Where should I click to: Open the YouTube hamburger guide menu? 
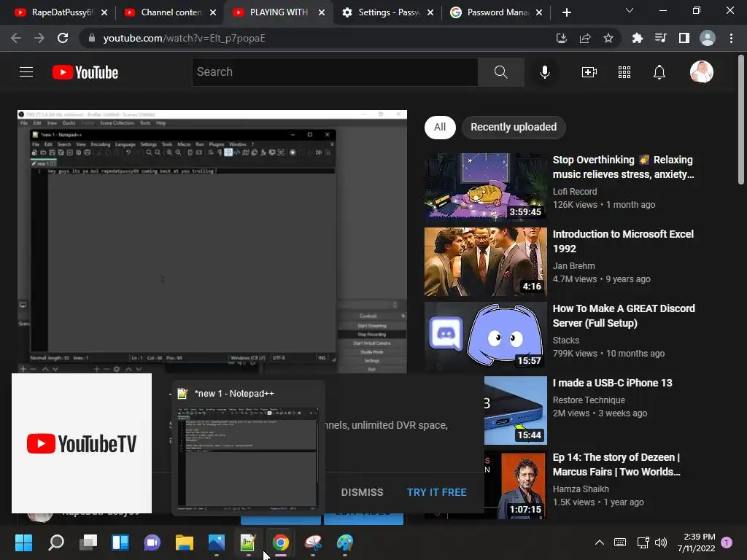pyautogui.click(x=26, y=72)
